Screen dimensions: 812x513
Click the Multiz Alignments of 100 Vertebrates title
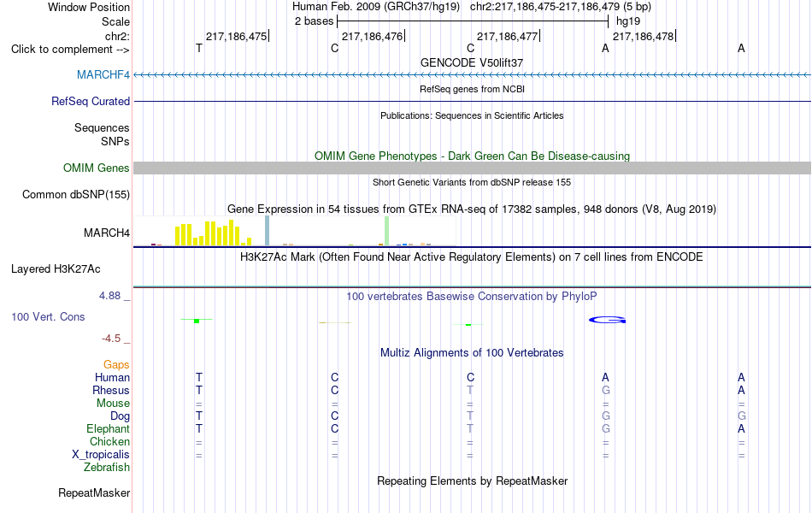coord(472,353)
